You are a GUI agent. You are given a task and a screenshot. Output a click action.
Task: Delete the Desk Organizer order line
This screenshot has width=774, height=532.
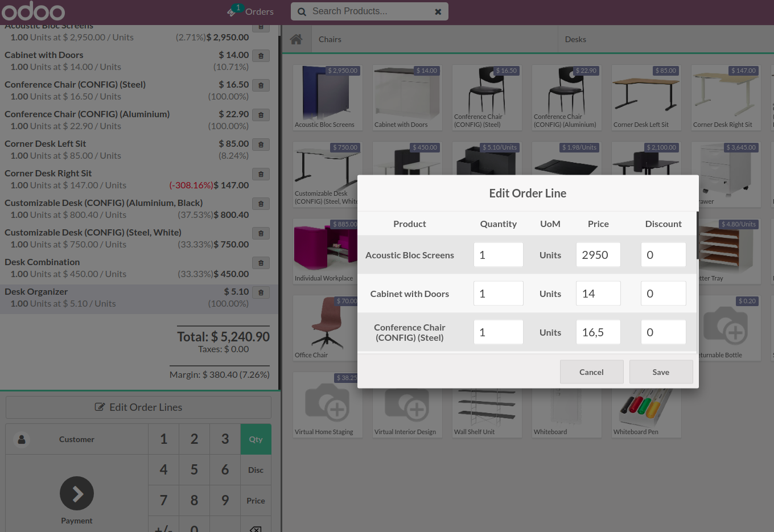point(261,292)
